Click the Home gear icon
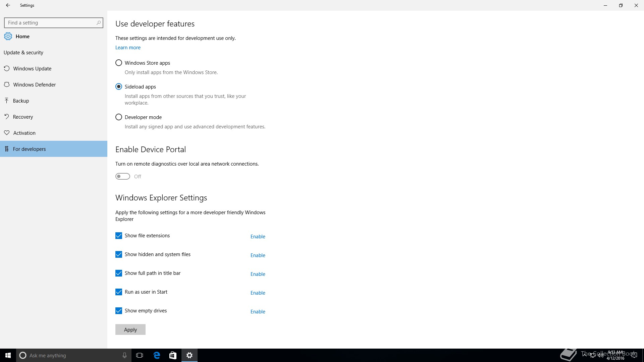 click(8, 36)
